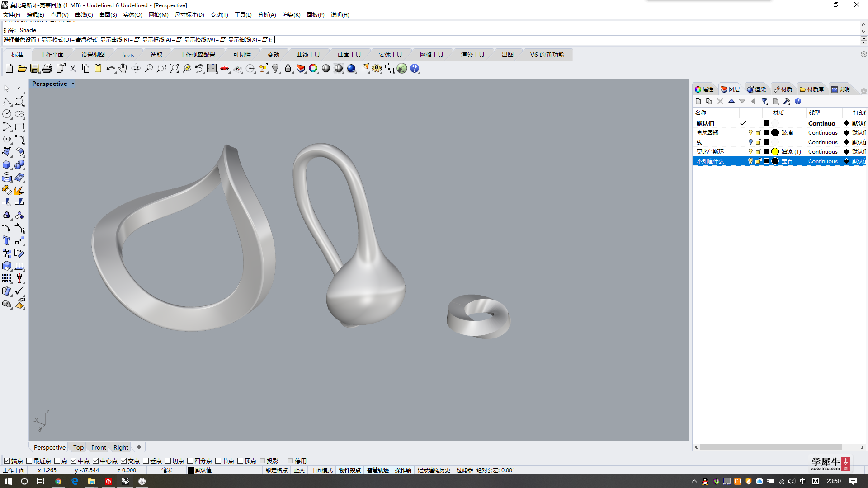Viewport: 868px width, 488px height.
Task: Select the 线 layer row
Action: [779, 142]
